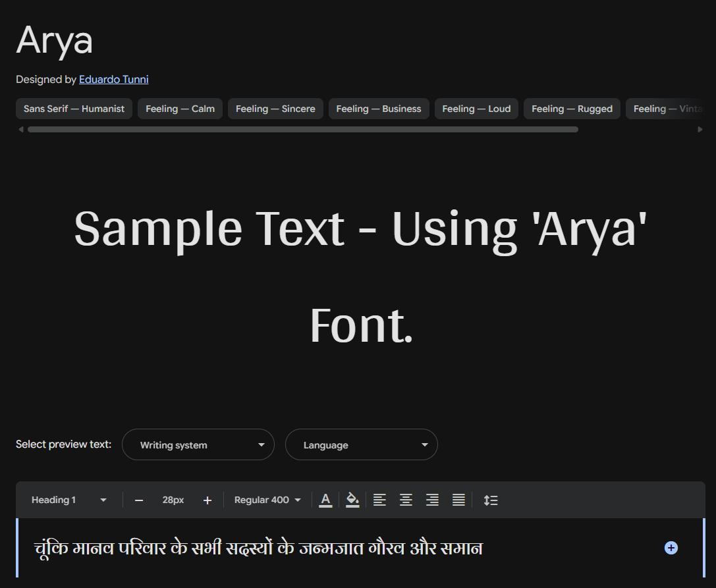Open line height spacing control
The image size is (716, 588).
(491, 500)
